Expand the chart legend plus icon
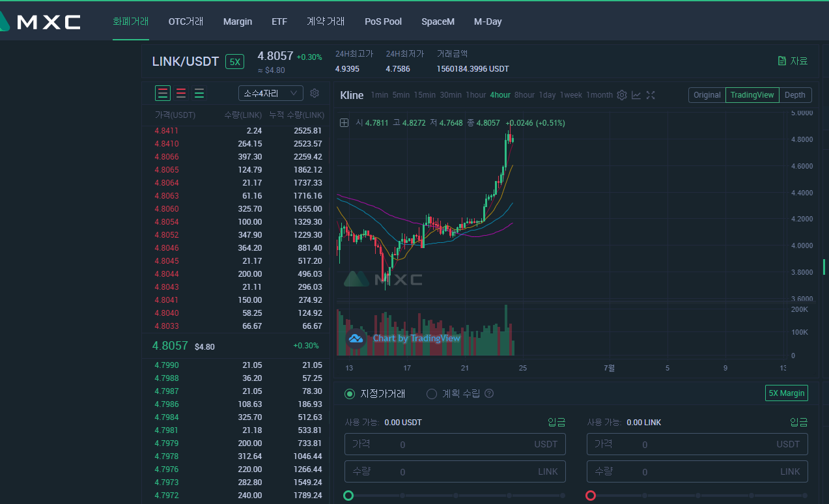This screenshot has width=829, height=504. (x=344, y=122)
